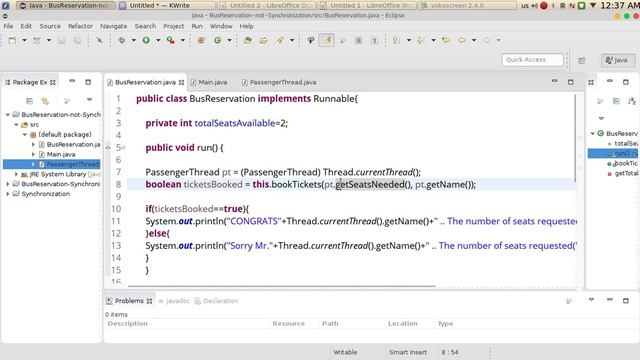This screenshot has width=640, height=360.
Task: Open the Debug dropdown arrow
Action: tap(133, 40)
